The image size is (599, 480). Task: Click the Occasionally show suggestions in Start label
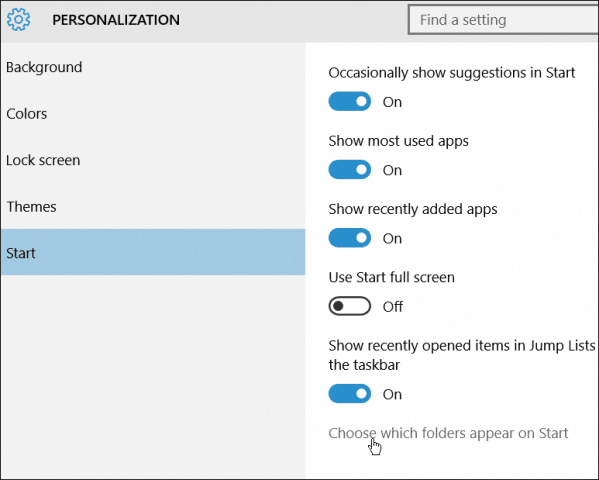(x=452, y=73)
